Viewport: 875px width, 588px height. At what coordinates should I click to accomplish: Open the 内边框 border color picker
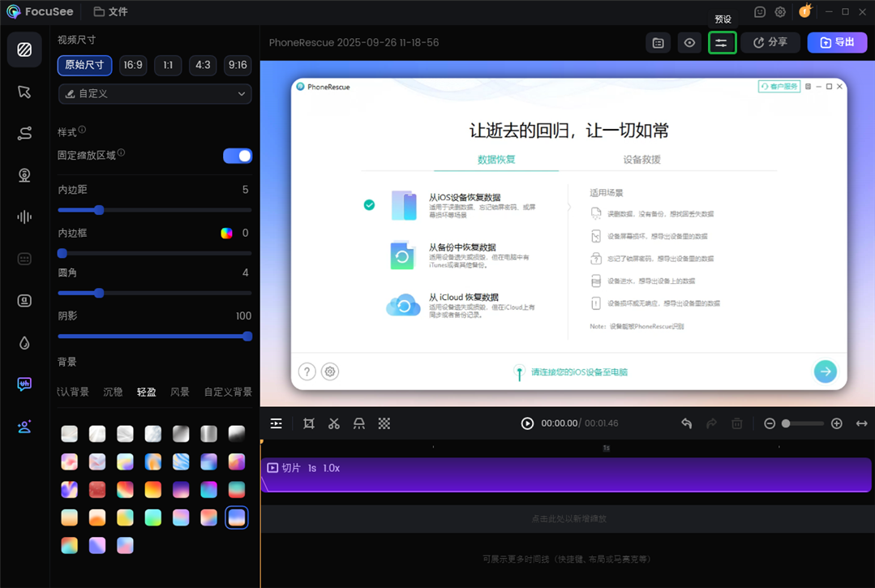click(x=226, y=234)
